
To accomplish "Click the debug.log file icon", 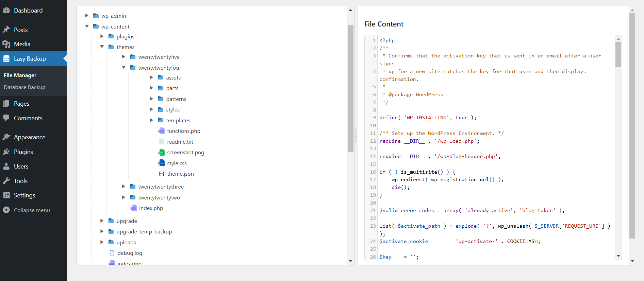I will click(112, 253).
